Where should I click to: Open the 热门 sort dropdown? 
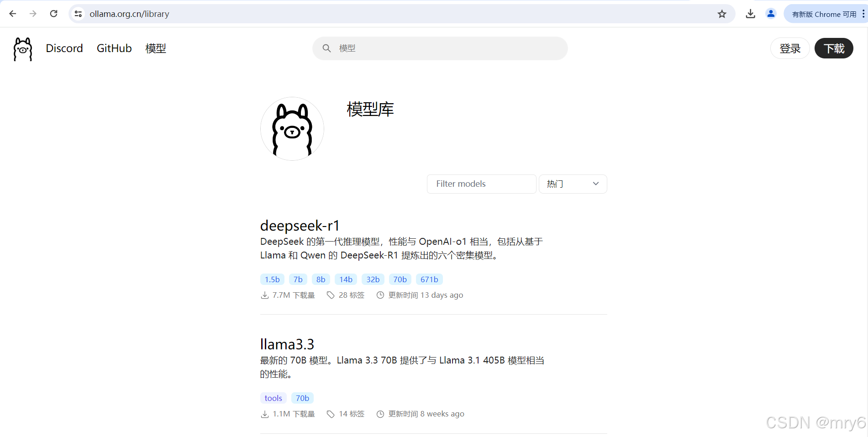tap(573, 184)
